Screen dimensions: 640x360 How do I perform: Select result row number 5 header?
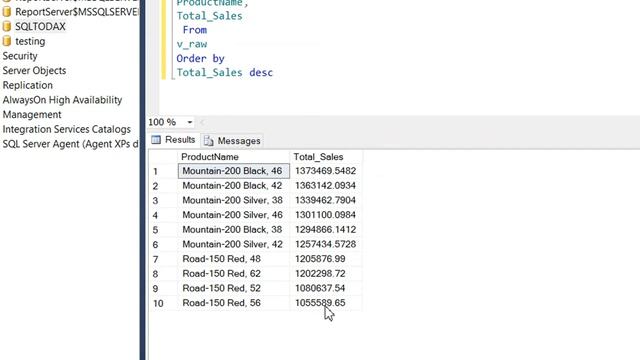pos(163,230)
